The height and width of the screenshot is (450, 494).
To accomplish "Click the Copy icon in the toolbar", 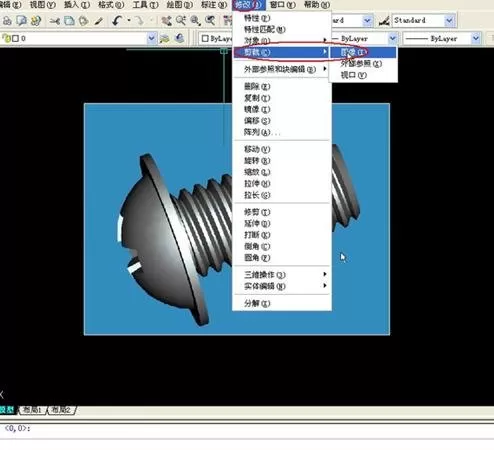I will tap(69, 21).
